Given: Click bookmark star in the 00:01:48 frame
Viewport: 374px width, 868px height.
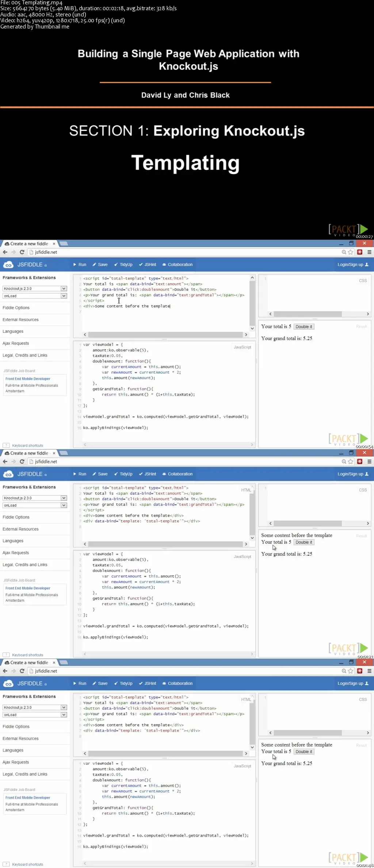Looking at the screenshot, I should (351, 671).
